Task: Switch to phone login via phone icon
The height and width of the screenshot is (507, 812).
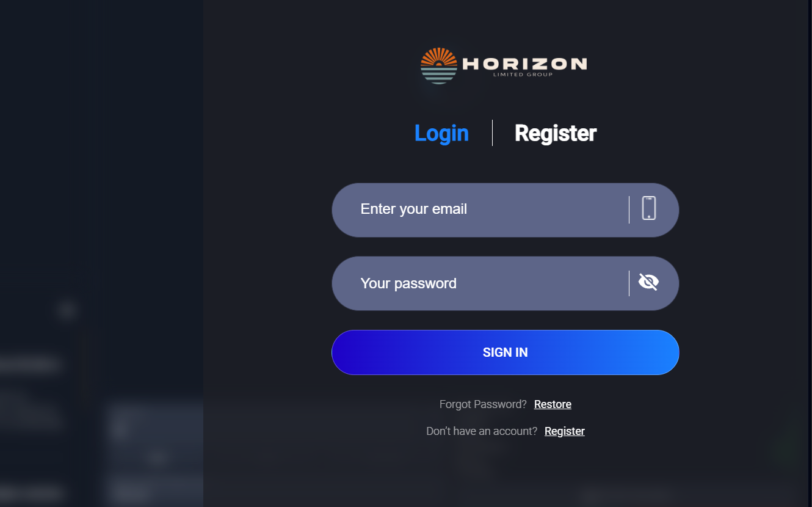Action: (649, 208)
